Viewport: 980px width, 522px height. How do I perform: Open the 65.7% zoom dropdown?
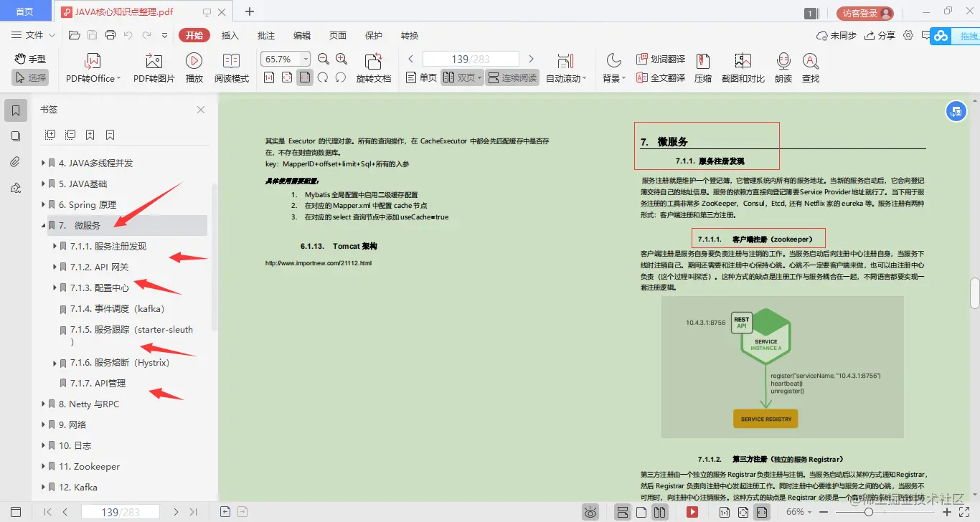306,59
